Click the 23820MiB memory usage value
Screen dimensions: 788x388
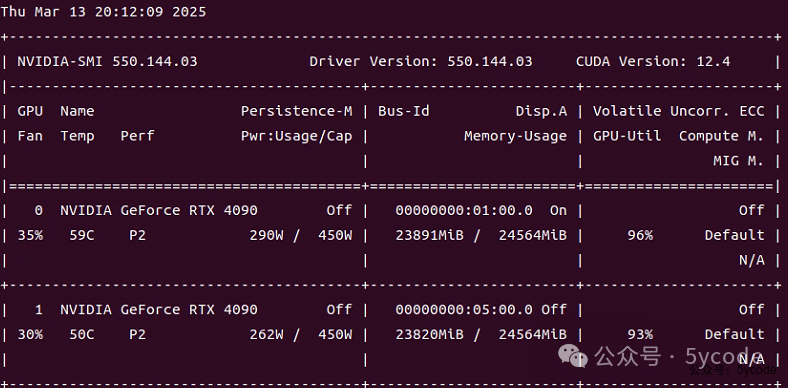click(x=430, y=334)
